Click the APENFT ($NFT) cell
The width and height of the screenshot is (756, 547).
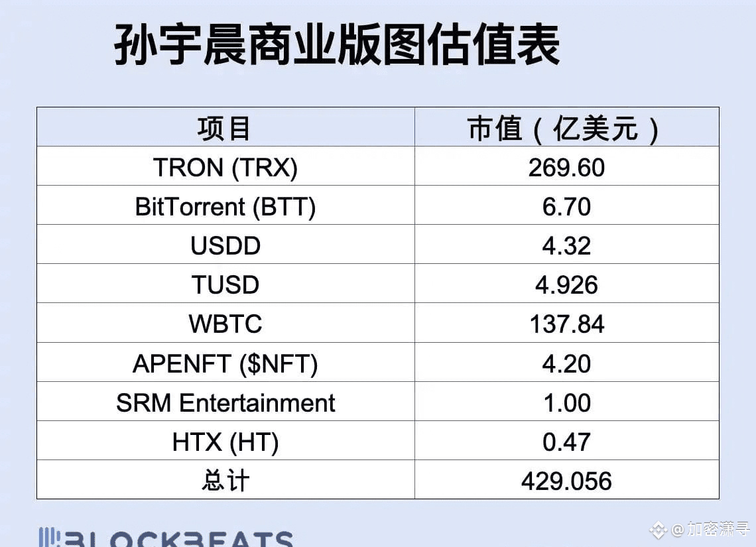[225, 363]
